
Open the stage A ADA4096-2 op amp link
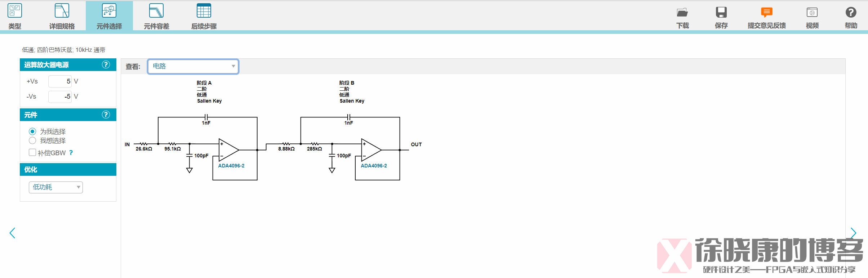click(231, 166)
